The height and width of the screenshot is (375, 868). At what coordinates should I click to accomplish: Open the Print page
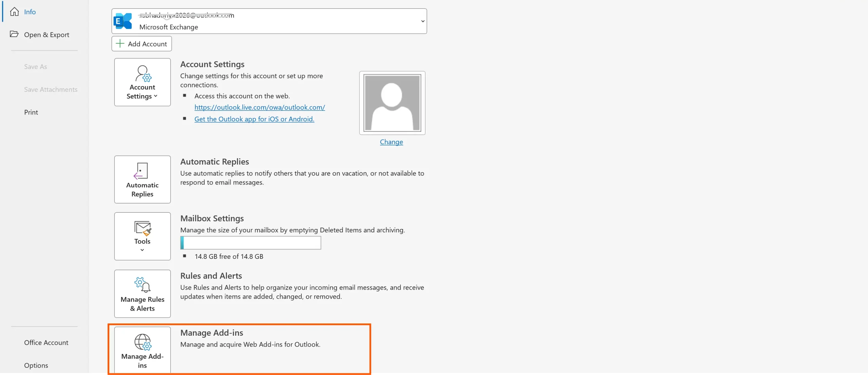[31, 112]
